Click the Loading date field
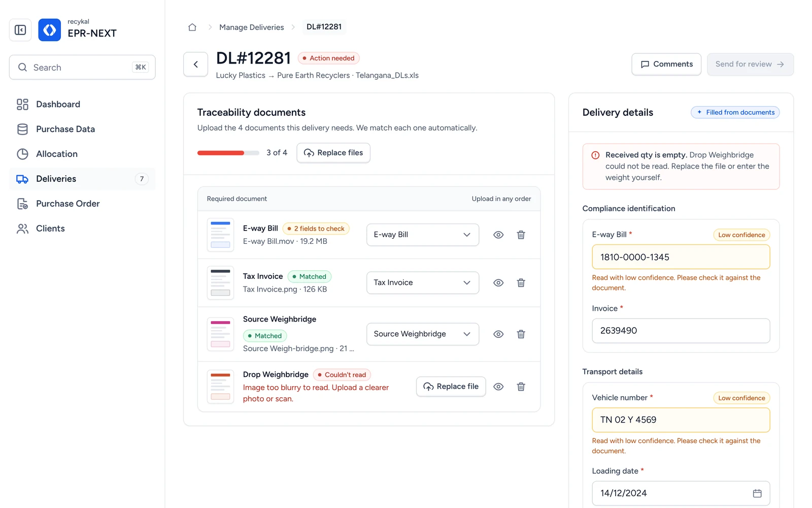812x508 pixels. point(681,493)
